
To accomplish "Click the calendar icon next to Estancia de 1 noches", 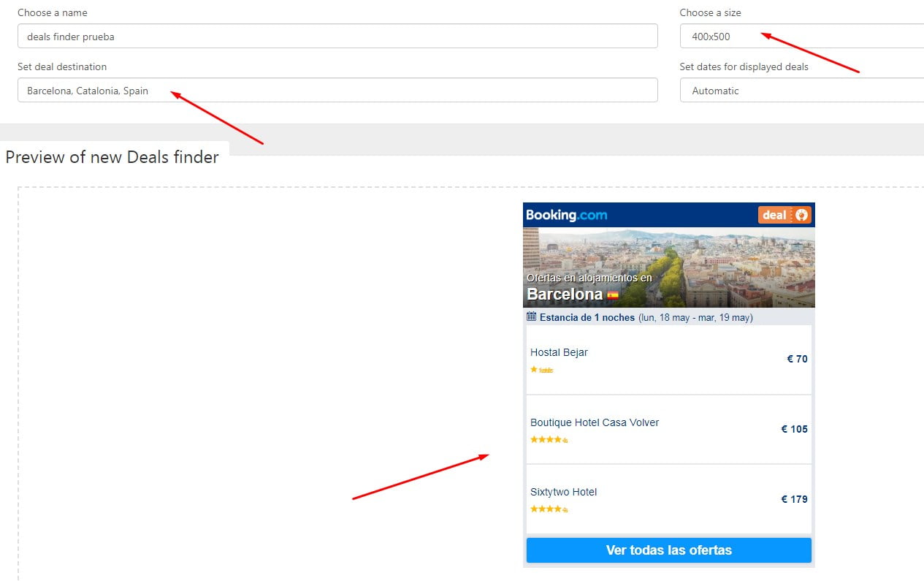I will tap(531, 316).
